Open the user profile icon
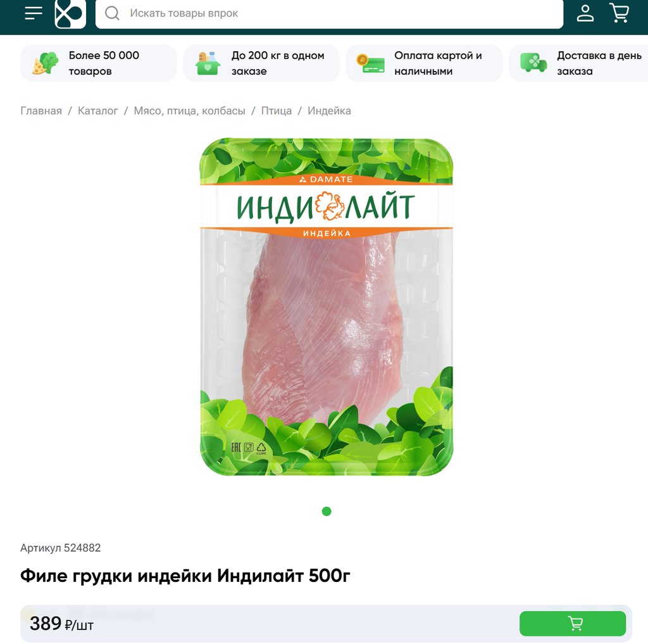This screenshot has height=644, width=648. [x=585, y=13]
